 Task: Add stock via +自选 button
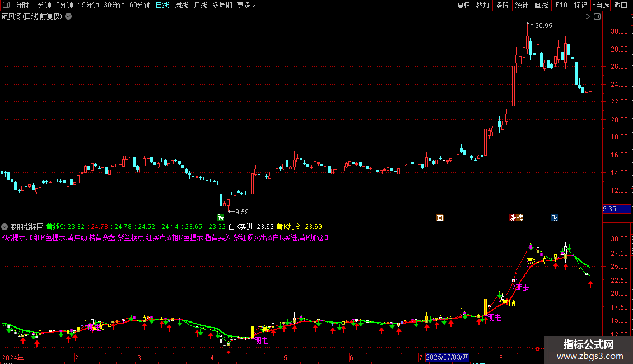click(601, 5)
